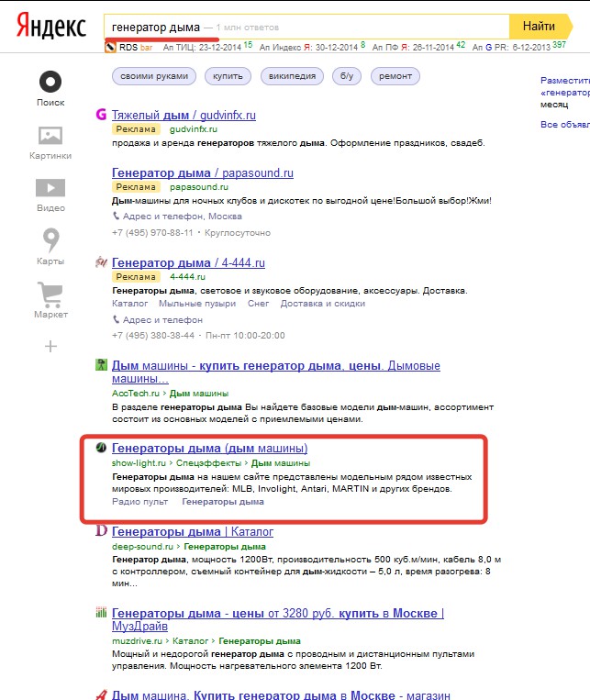Open «Тяжелый дым / gudvinfx.ru» result
This screenshot has width=590, height=700.
pos(184,116)
